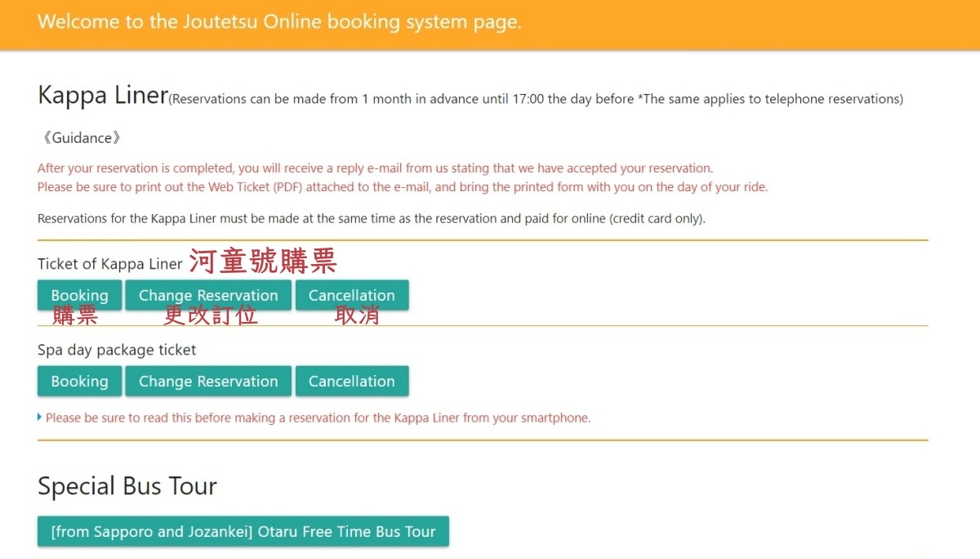The width and height of the screenshot is (980, 559).
Task: Select the red reply e-mail confirmation sentence
Action: tap(375, 168)
